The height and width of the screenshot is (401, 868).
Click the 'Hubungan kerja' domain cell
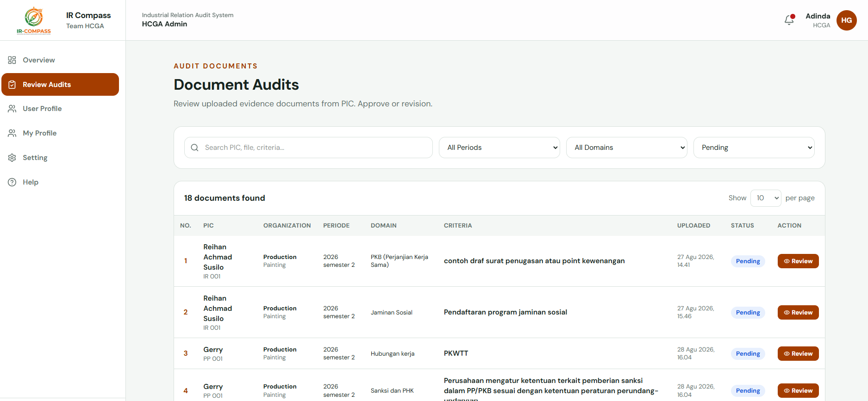tap(393, 354)
